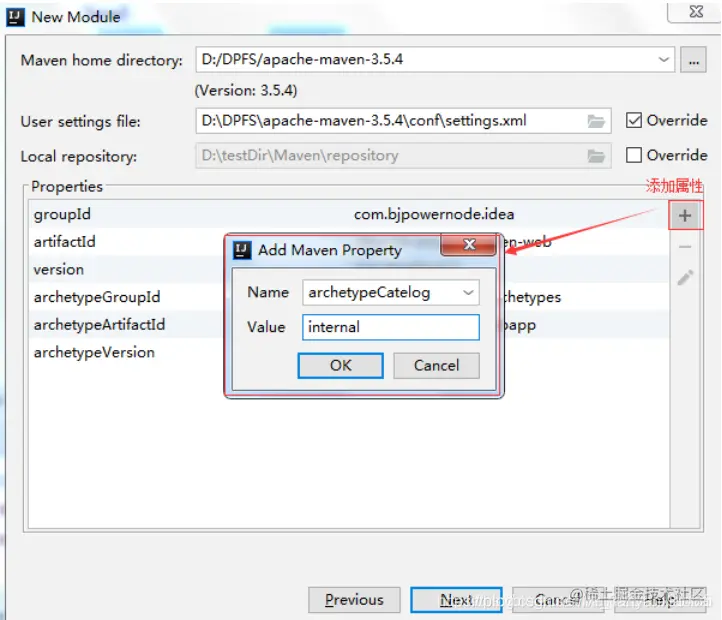Cancel the Add Maven Property dialog
The width and height of the screenshot is (722, 620).
(436, 366)
